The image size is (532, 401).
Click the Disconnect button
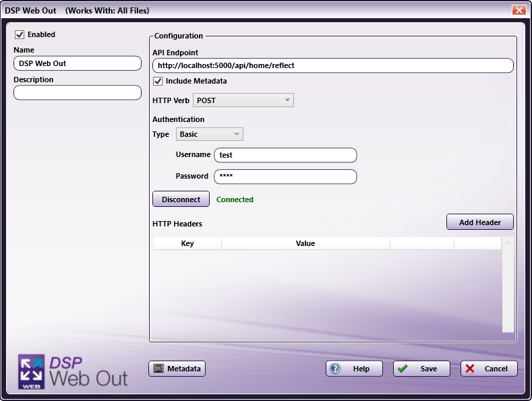181,199
